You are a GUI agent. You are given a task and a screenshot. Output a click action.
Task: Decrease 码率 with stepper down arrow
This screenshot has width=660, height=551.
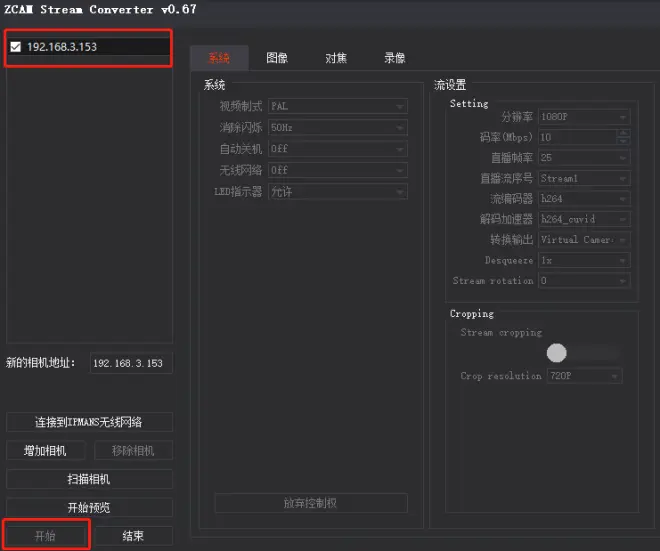(623, 141)
